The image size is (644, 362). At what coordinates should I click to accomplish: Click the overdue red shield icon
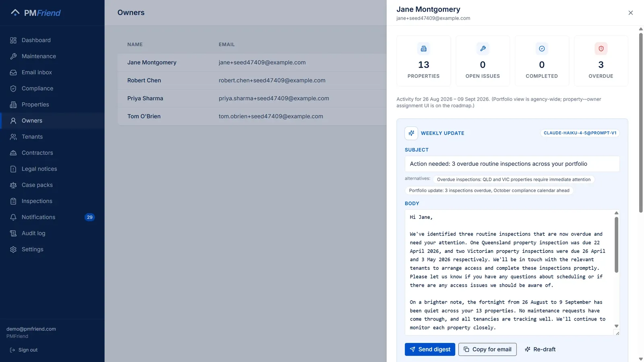pyautogui.click(x=601, y=49)
